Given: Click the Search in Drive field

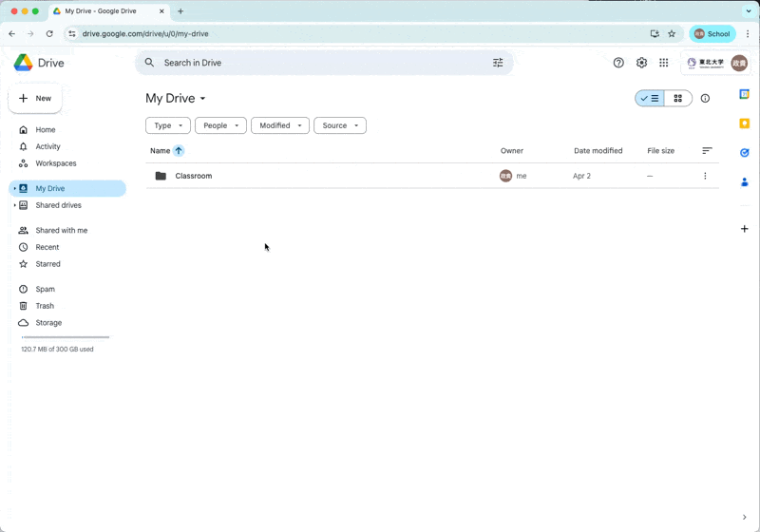Looking at the screenshot, I should tap(313, 63).
